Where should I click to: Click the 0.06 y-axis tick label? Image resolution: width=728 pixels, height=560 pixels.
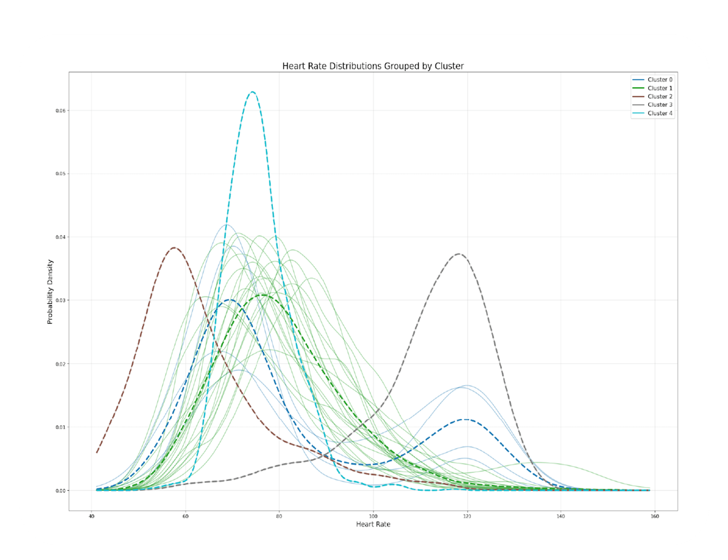tap(60, 111)
